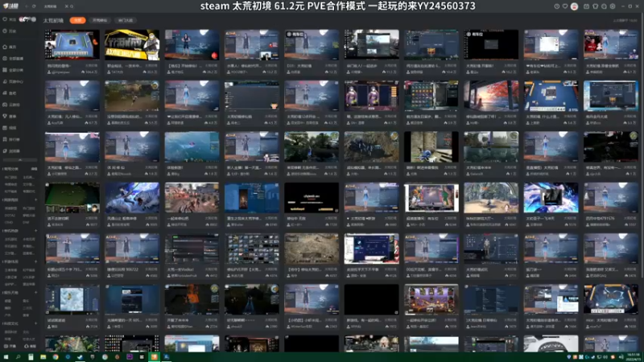Expand the last sidebar category group with plus
This screenshot has width=644, height=362.
[x=35, y=323]
